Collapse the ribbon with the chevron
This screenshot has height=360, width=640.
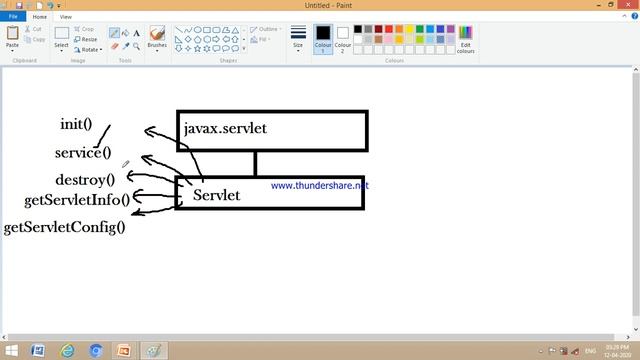coord(624,16)
